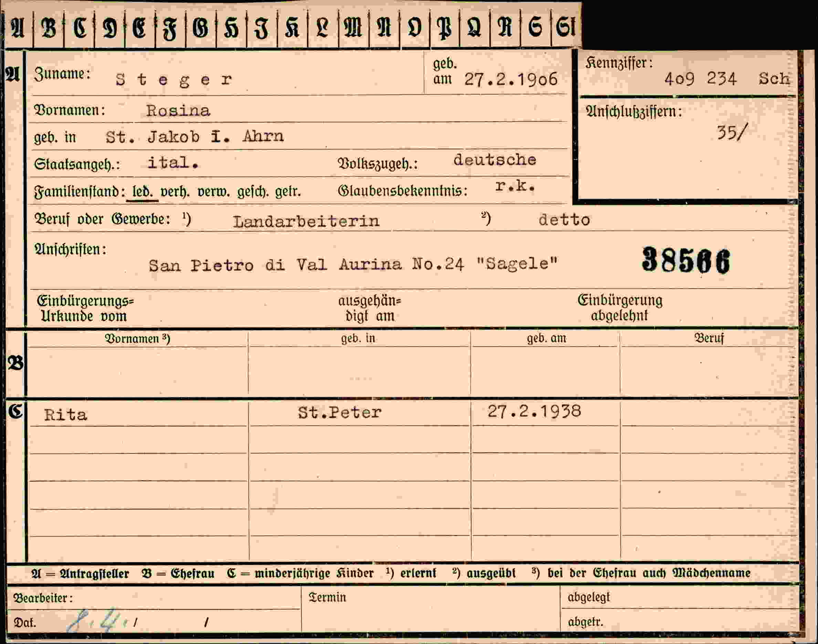Click the footnote 1) erlernt
The width and height of the screenshot is (818, 644).
click(x=411, y=573)
